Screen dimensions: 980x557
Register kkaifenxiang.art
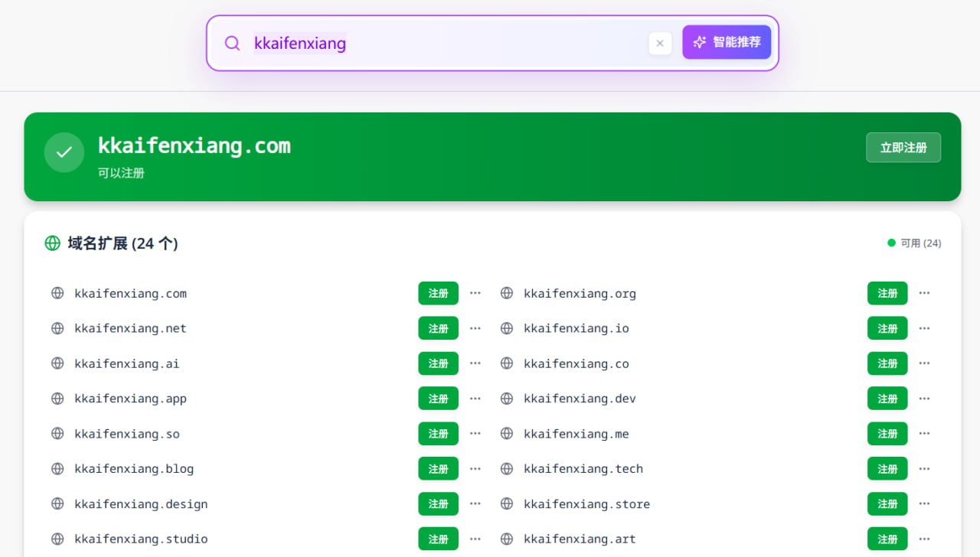pyautogui.click(x=887, y=539)
